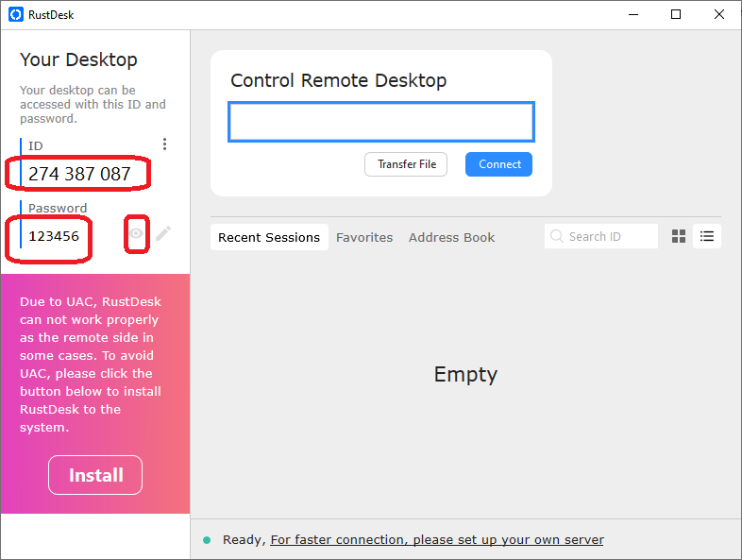Click the RustDesk logo in title bar
The image size is (742, 560).
[x=15, y=14]
